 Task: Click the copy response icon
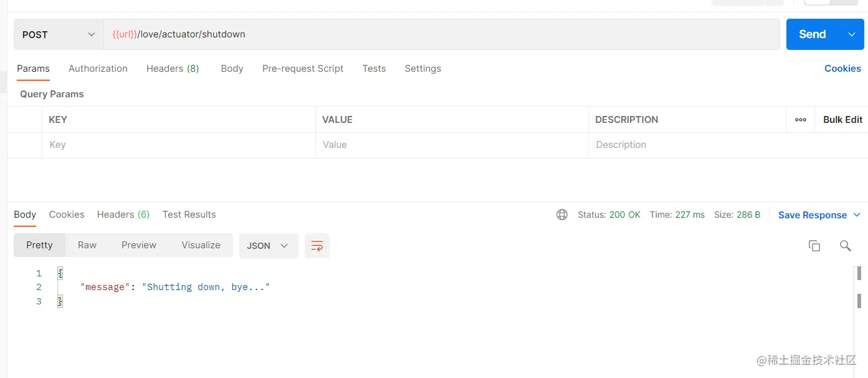pyautogui.click(x=814, y=246)
